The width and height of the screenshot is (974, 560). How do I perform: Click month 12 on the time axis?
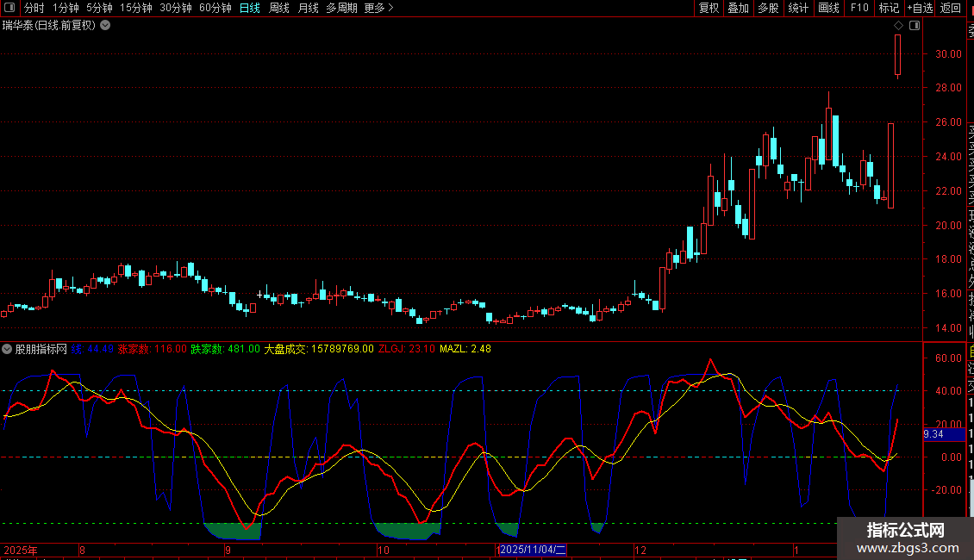[x=640, y=550]
